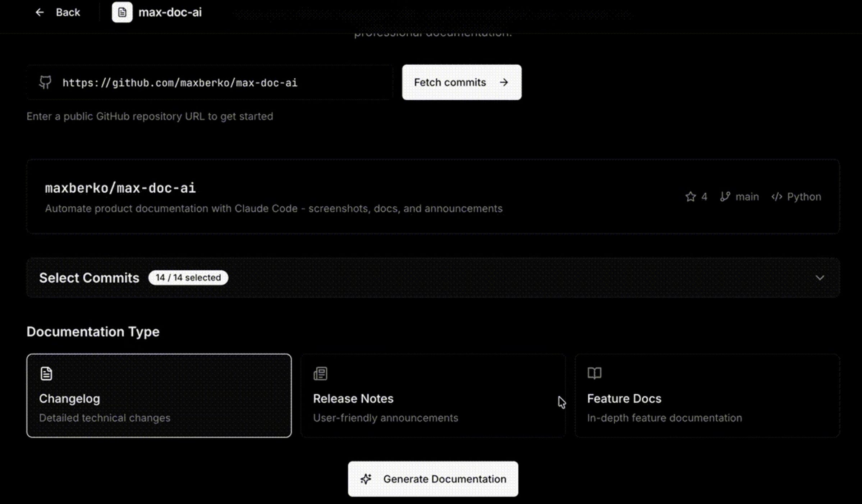Click the Changelog document icon
The width and height of the screenshot is (862, 504).
tap(46, 374)
